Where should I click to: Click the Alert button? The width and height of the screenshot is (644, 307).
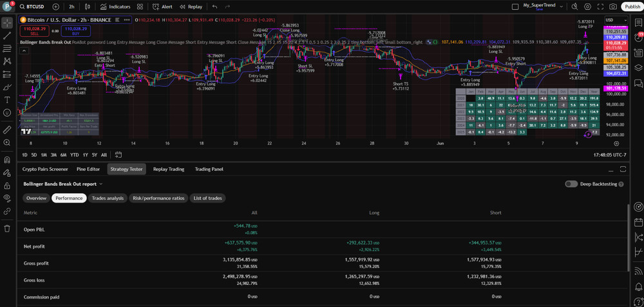click(x=162, y=6)
